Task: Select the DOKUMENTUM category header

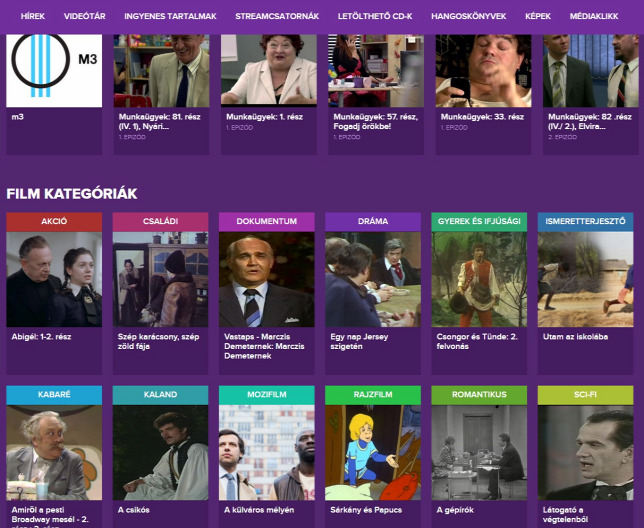Action: point(267,222)
